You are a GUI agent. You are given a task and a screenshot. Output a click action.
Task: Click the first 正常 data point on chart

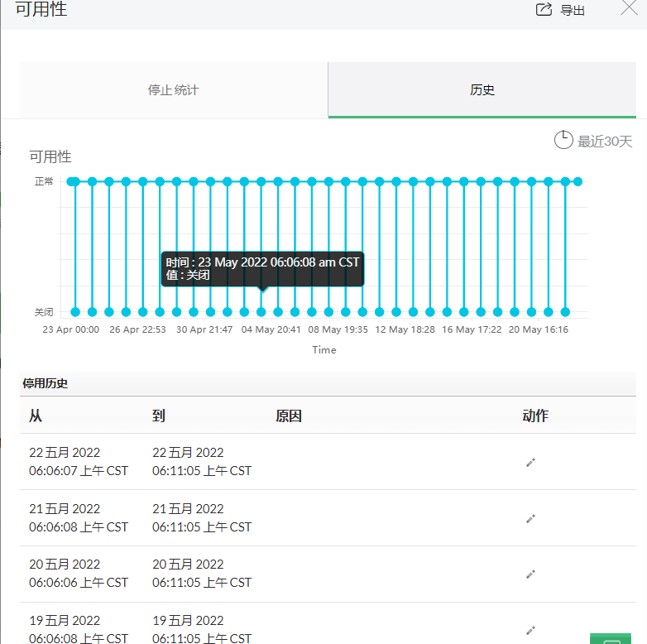[x=72, y=181]
